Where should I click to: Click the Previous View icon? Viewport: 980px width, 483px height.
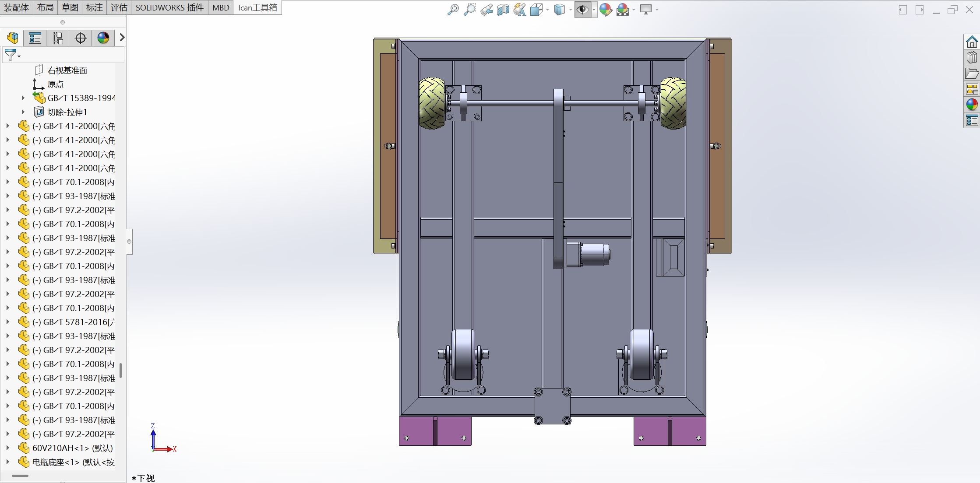pyautogui.click(x=486, y=10)
